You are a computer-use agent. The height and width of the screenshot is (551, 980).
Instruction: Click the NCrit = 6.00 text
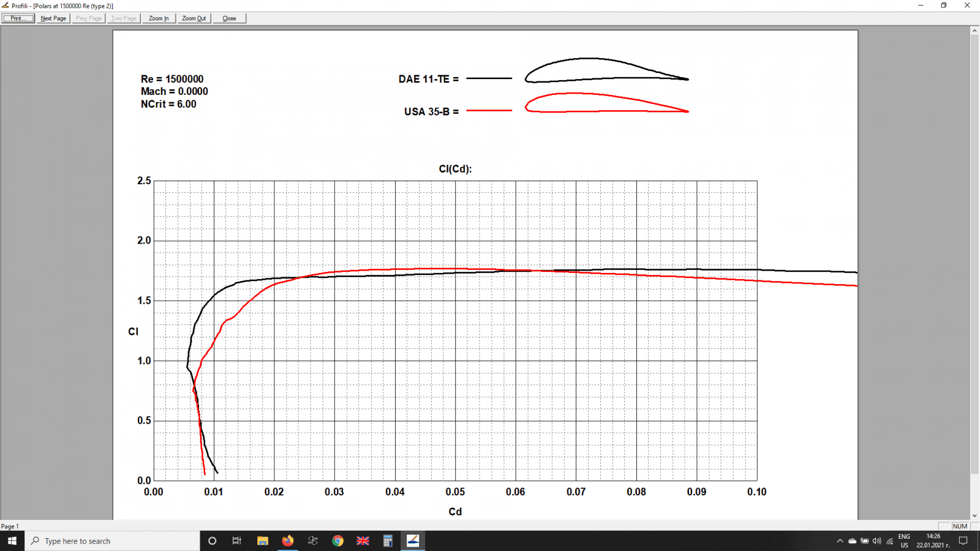click(x=168, y=104)
